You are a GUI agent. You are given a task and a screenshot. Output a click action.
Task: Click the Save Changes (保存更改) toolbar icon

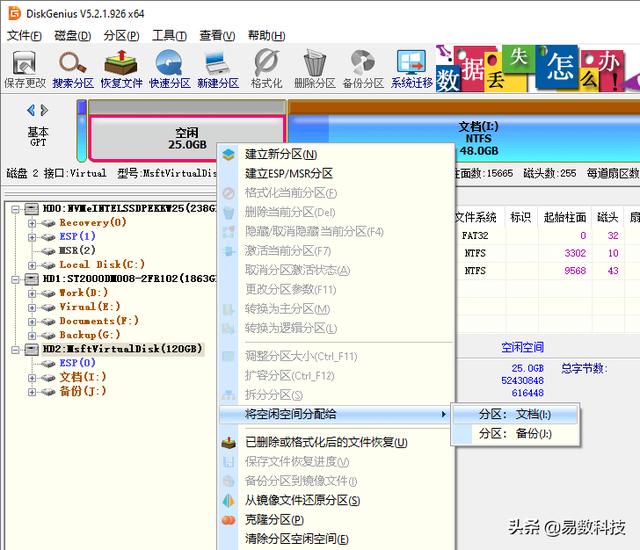(24, 69)
